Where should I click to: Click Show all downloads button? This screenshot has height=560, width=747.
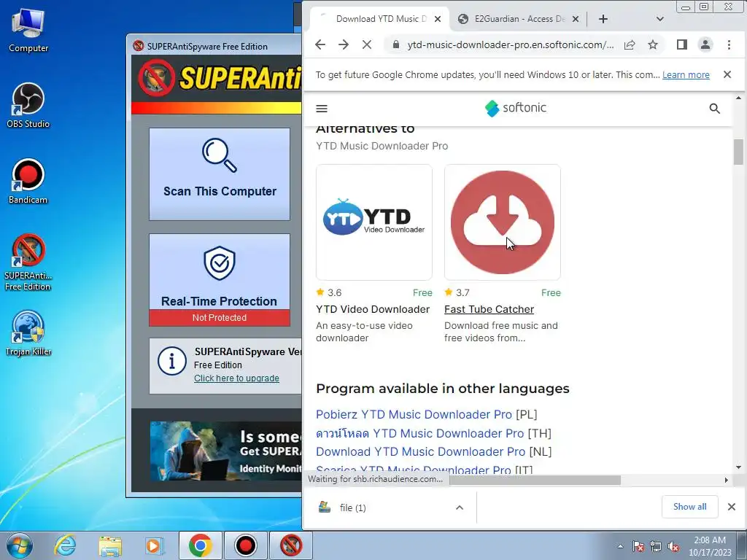click(689, 507)
